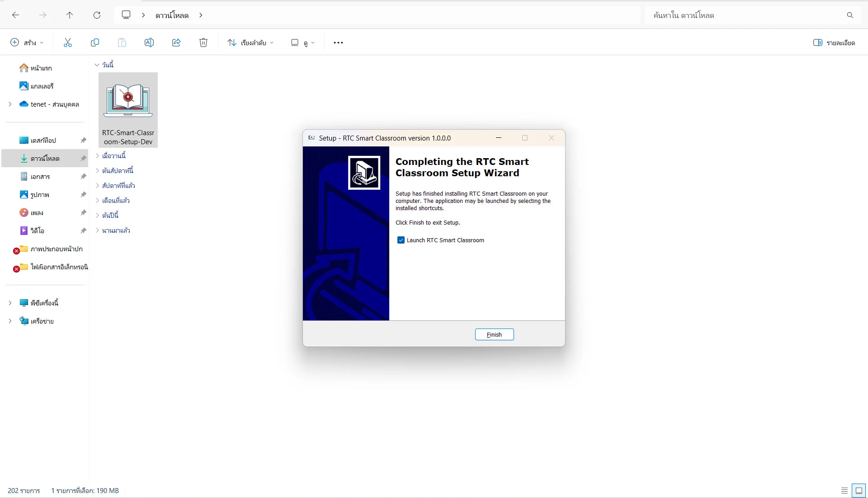The image size is (868, 498).
Task: Click the search box ค้นหาใน ดาวน์โหลด
Action: click(746, 15)
